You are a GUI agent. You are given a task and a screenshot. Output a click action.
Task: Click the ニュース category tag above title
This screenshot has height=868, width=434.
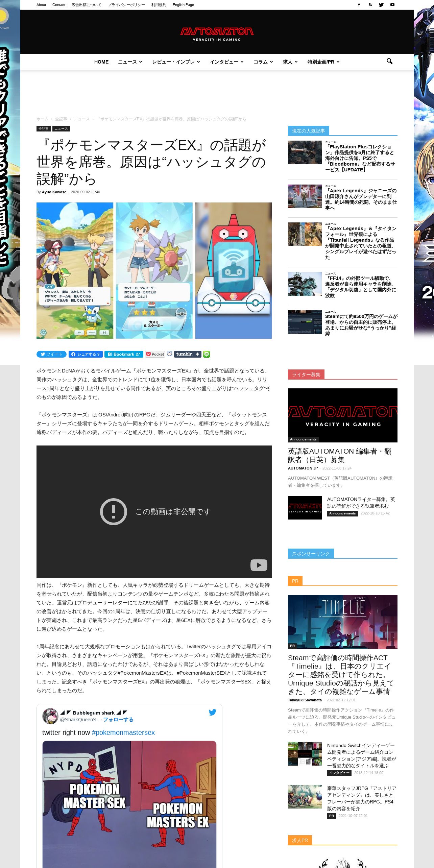pos(61,128)
